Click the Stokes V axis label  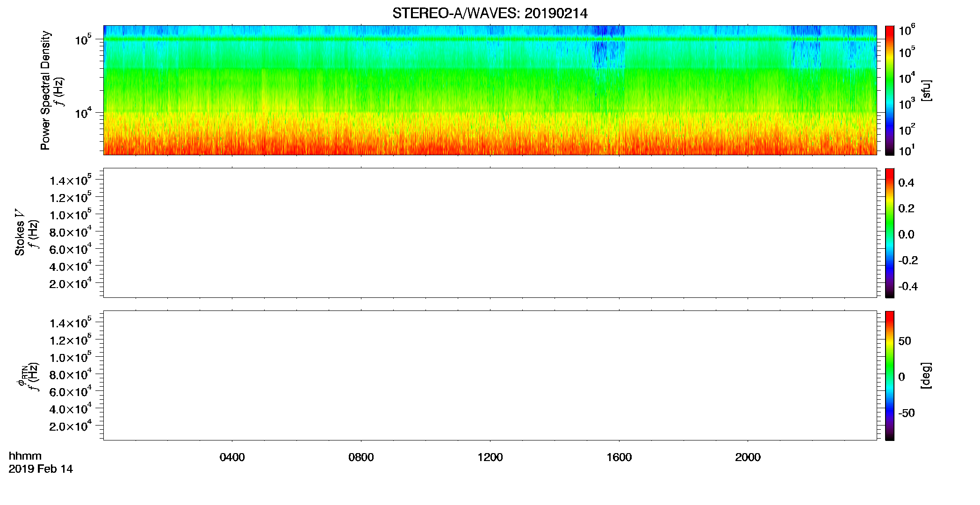coord(20,233)
